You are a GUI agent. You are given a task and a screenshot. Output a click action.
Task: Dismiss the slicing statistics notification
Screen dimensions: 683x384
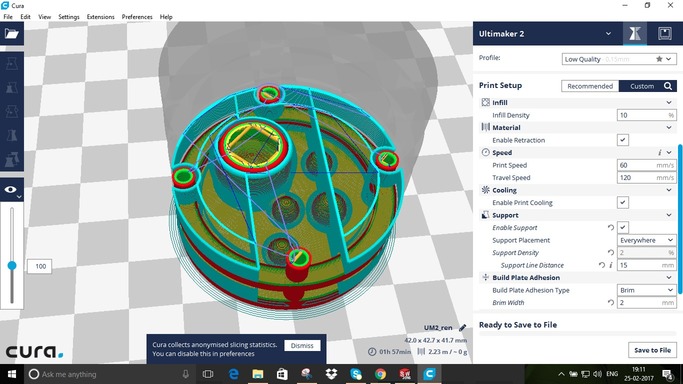(302, 345)
